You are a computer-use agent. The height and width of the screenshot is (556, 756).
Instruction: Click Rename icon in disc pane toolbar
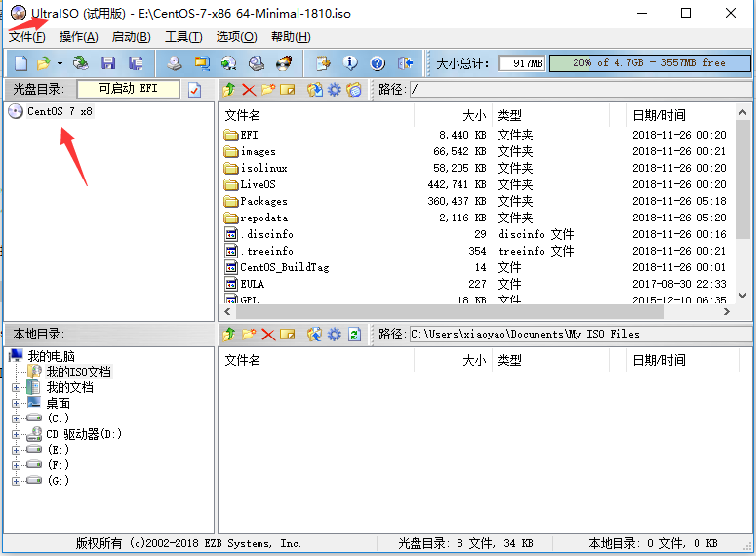point(288,89)
